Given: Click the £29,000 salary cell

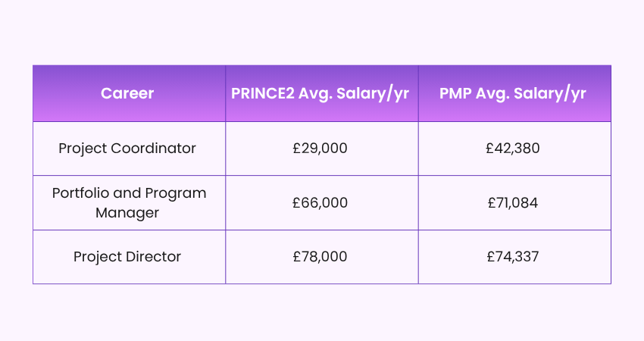Looking at the screenshot, I should pos(321,149).
